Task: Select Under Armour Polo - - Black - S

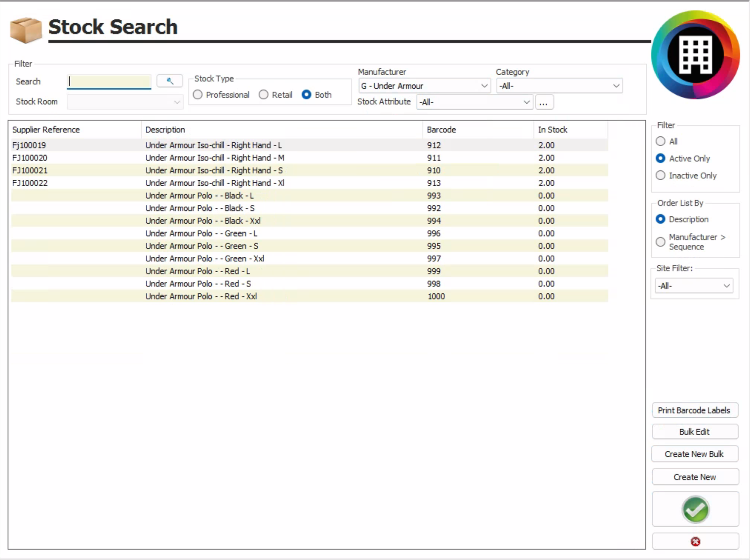Action: click(200, 208)
